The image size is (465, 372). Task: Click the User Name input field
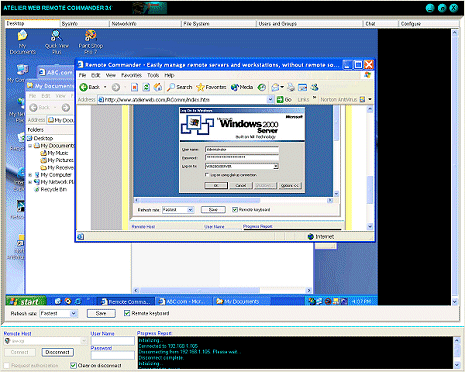(x=113, y=341)
